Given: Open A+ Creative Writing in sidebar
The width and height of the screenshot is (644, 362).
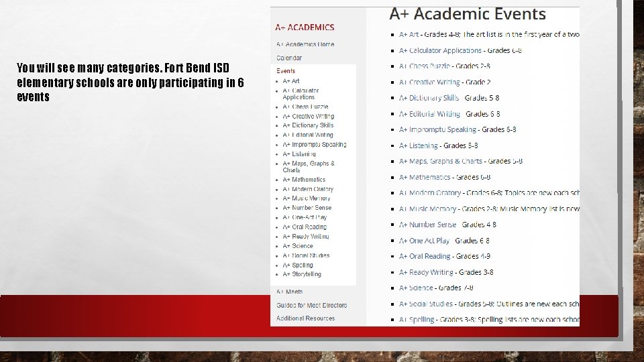Looking at the screenshot, I should (309, 116).
